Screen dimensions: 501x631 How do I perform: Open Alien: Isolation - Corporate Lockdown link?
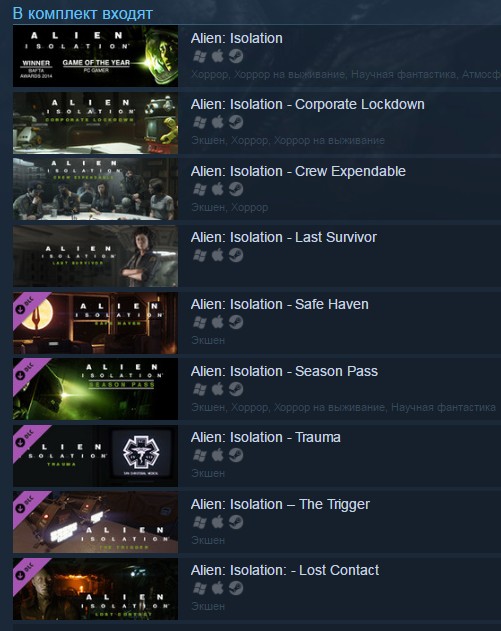click(307, 104)
